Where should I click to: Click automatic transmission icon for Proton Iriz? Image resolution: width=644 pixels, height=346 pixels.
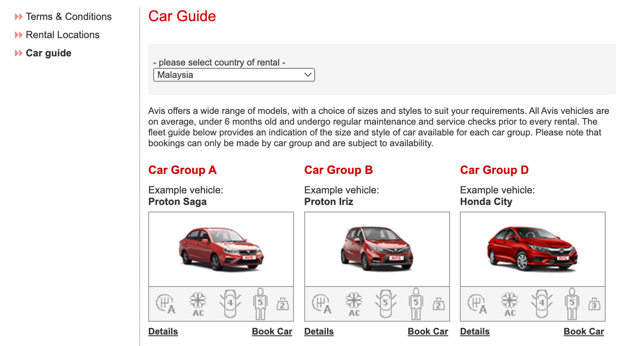321,304
